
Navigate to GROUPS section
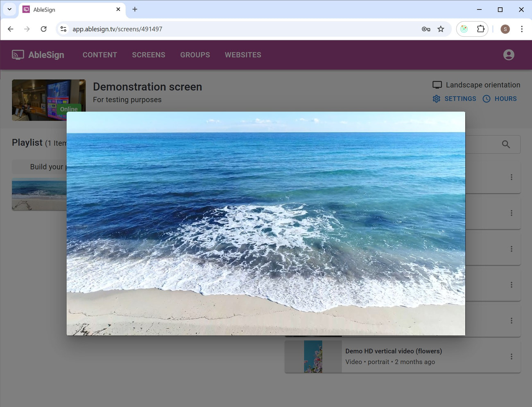pos(195,55)
